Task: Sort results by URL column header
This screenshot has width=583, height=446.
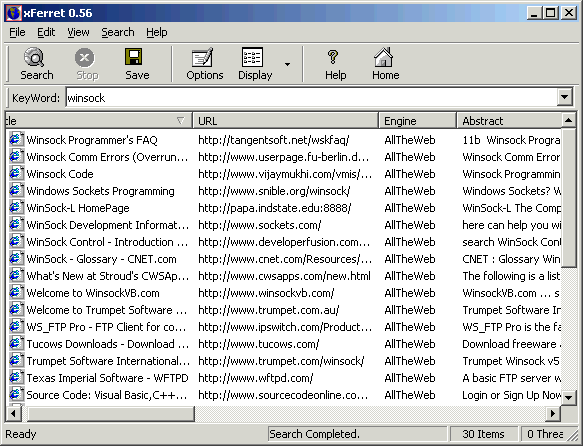Action: click(x=286, y=121)
